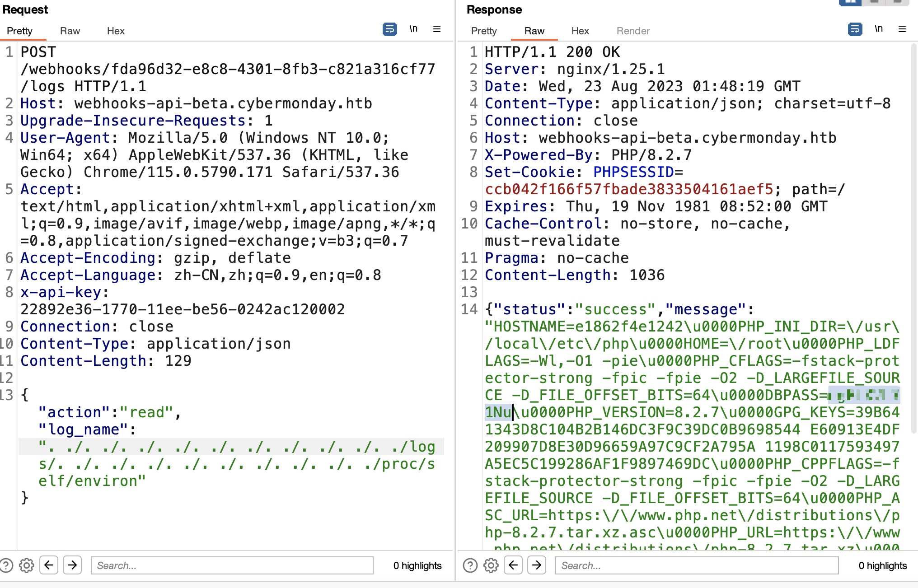Show non-printable \n characters in Response panel
The image size is (918, 588).
click(x=879, y=29)
